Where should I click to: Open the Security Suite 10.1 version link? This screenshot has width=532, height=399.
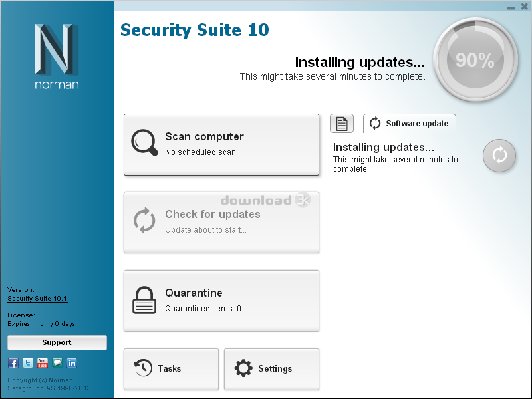click(37, 299)
